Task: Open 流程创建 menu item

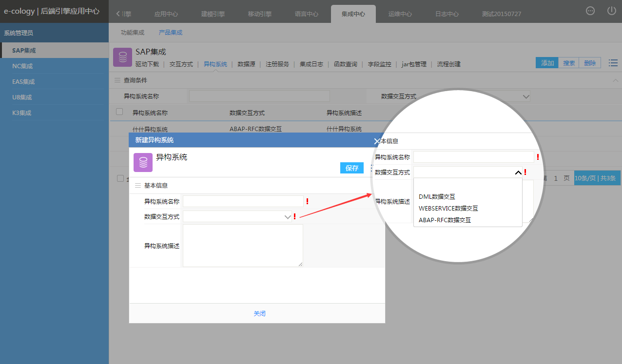Action: click(x=449, y=64)
